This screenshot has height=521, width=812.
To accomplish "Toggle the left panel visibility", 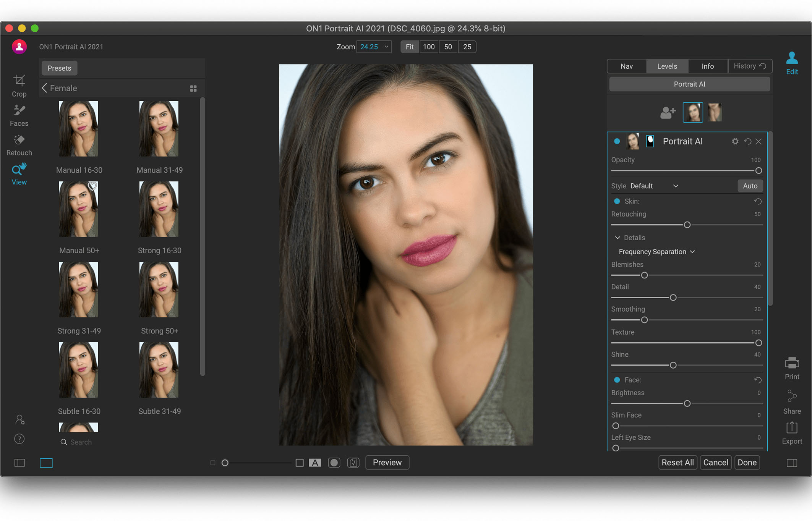I will (x=19, y=463).
